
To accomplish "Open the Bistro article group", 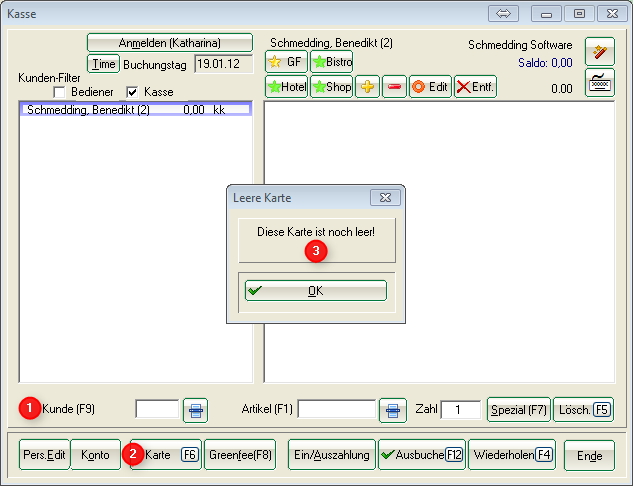I will click(331, 62).
